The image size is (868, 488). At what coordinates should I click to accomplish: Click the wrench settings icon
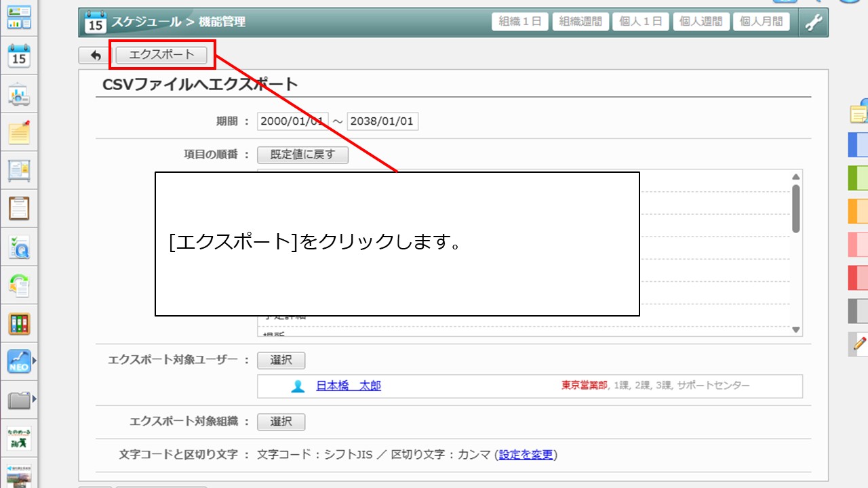point(813,22)
